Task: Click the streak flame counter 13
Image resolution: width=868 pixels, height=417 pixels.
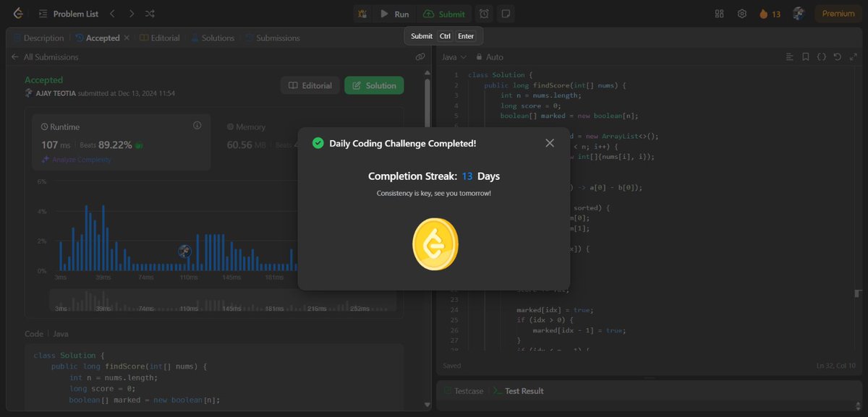Action: click(x=770, y=14)
